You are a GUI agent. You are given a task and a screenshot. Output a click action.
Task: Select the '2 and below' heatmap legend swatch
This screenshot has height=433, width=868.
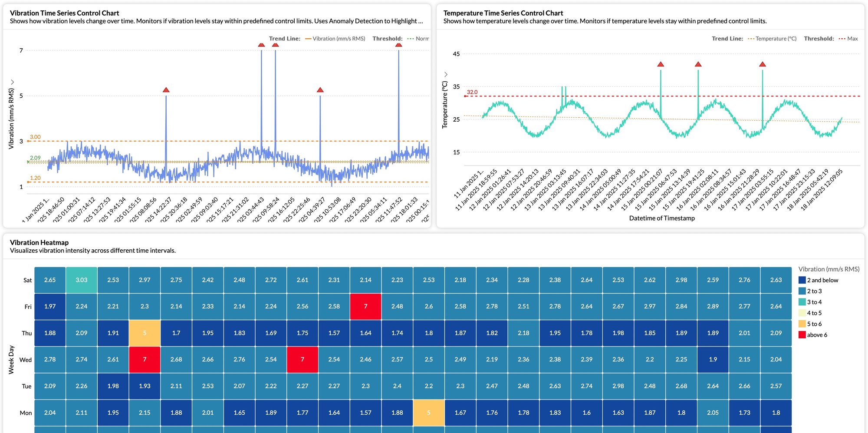[x=802, y=280]
